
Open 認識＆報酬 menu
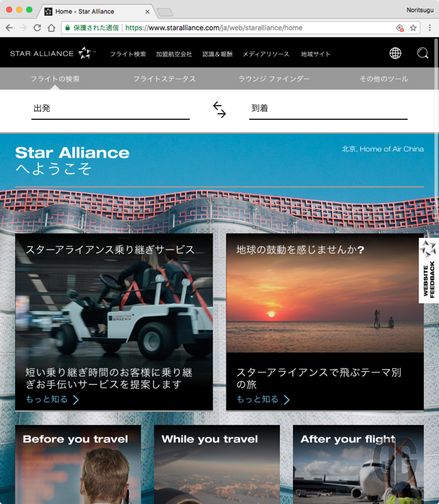point(217,54)
